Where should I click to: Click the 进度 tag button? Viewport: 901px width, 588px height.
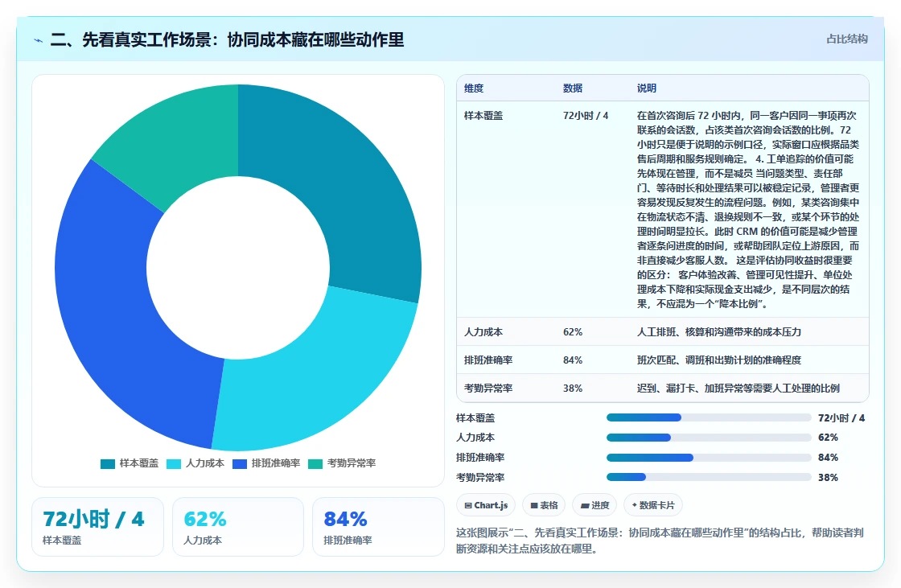pyautogui.click(x=594, y=505)
